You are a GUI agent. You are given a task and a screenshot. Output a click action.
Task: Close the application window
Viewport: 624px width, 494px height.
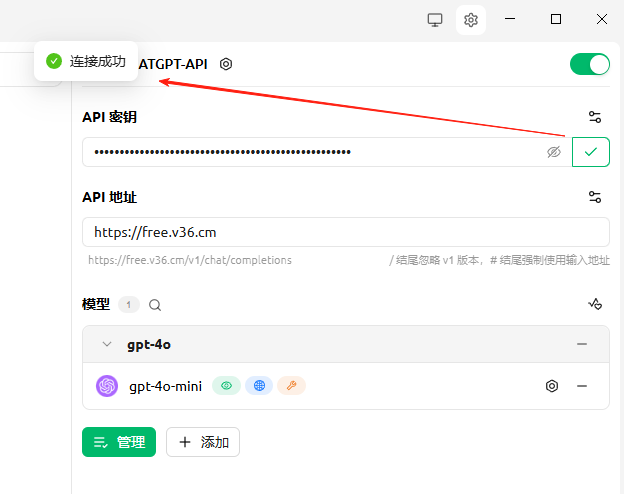pyautogui.click(x=602, y=19)
